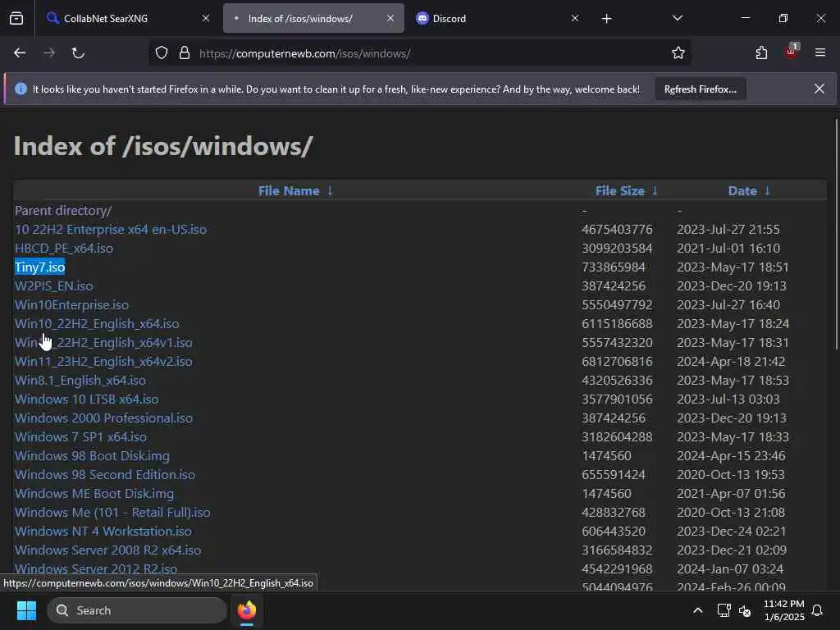This screenshot has width=840, height=630.
Task: Dismiss the Refresh Firefox notification bar
Action: coord(819,89)
